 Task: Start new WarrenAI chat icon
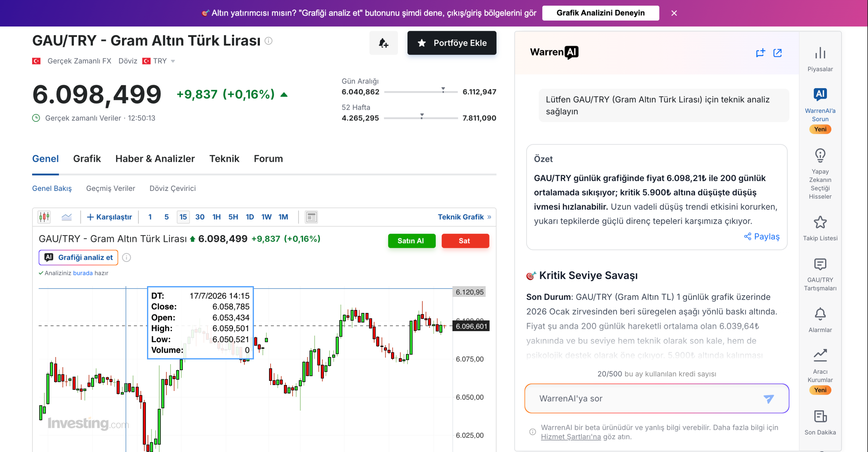[x=760, y=53]
